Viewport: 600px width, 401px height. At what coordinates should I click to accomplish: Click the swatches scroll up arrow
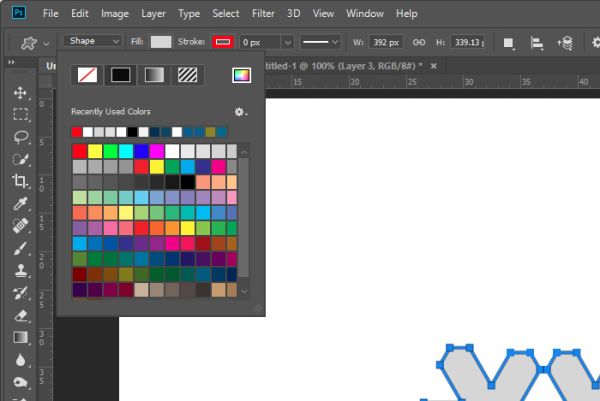coord(244,153)
